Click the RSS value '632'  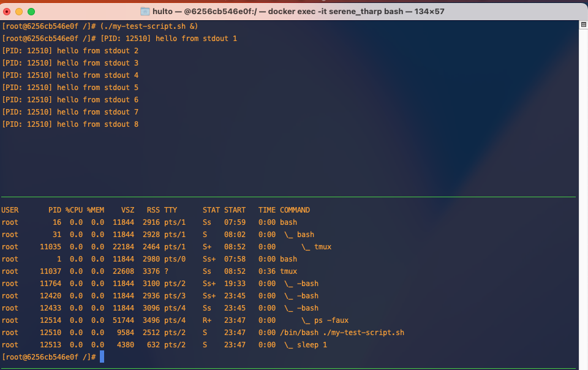click(x=153, y=345)
